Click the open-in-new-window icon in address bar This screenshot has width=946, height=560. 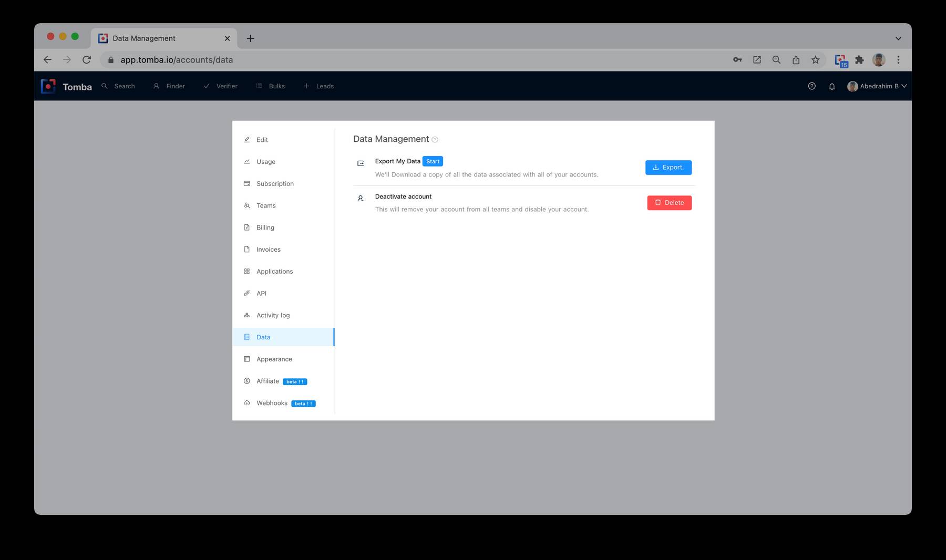point(757,60)
